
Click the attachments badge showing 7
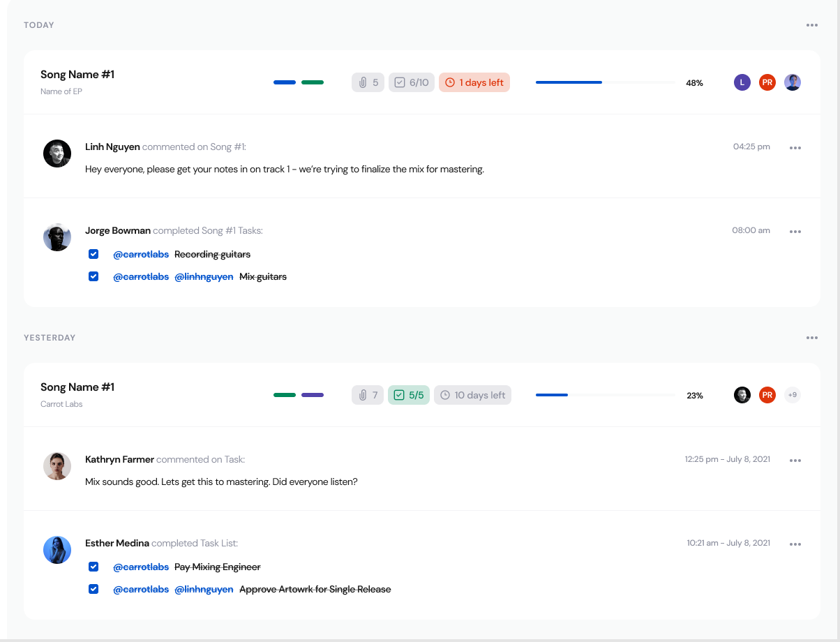(368, 395)
